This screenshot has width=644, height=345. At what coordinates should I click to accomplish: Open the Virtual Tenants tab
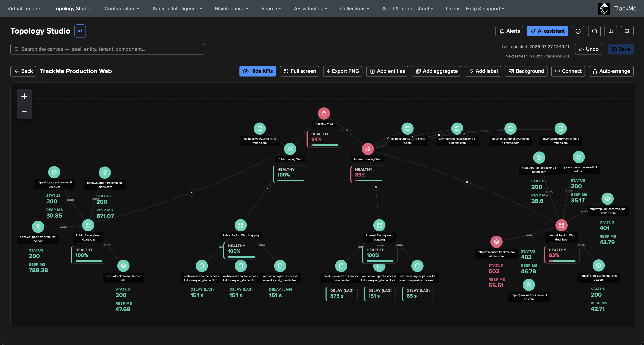[x=24, y=9]
